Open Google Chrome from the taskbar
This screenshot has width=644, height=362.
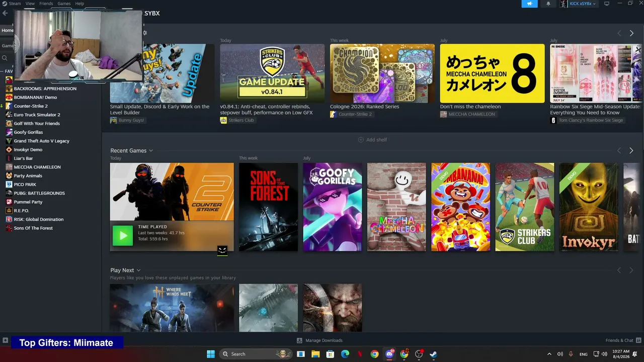tap(374, 354)
